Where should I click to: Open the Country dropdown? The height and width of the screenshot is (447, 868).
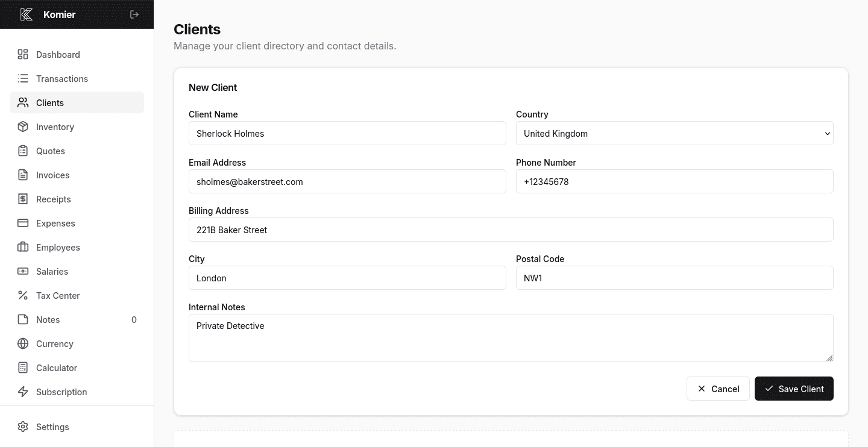click(675, 133)
